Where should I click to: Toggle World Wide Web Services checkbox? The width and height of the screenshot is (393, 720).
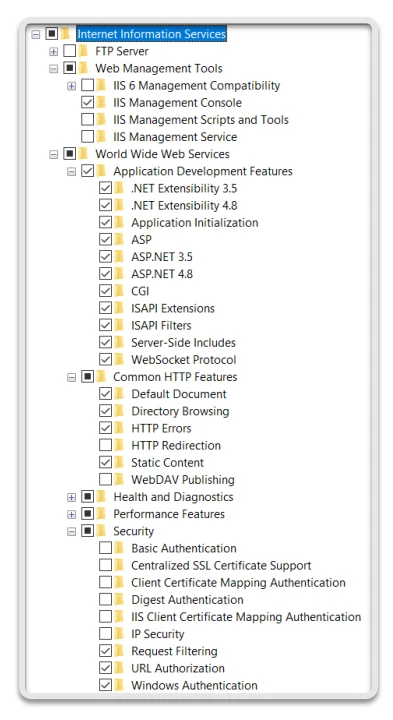(x=69, y=153)
